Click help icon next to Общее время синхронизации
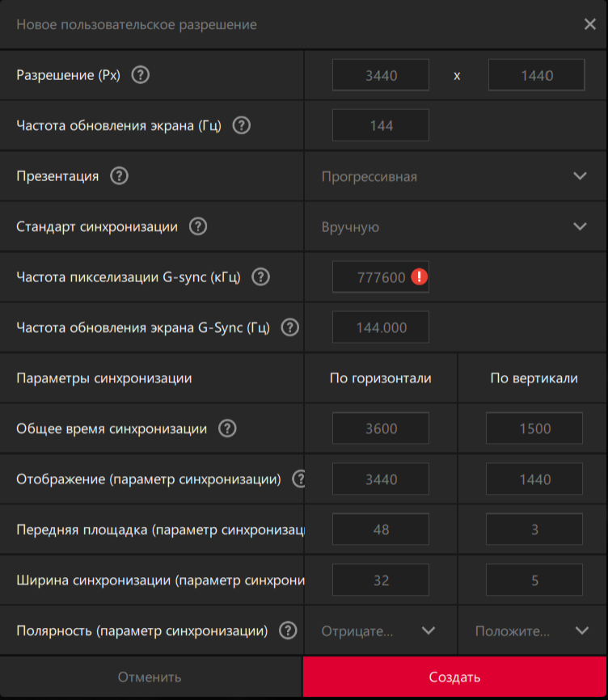 click(227, 428)
